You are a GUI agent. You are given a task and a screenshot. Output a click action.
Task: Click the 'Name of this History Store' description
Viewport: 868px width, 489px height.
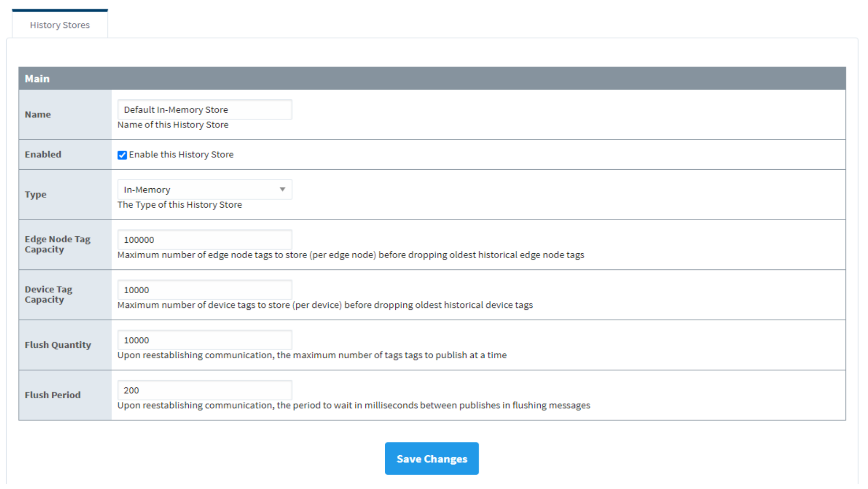173,125
